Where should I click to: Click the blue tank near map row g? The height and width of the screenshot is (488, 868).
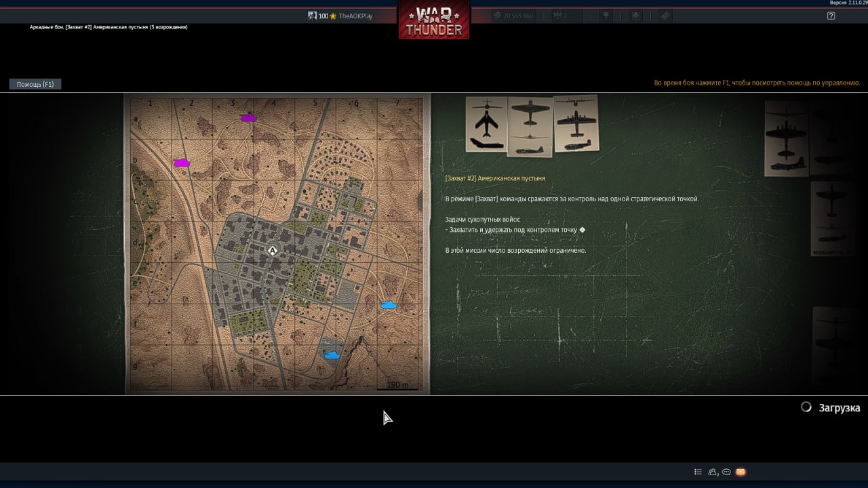tap(332, 355)
